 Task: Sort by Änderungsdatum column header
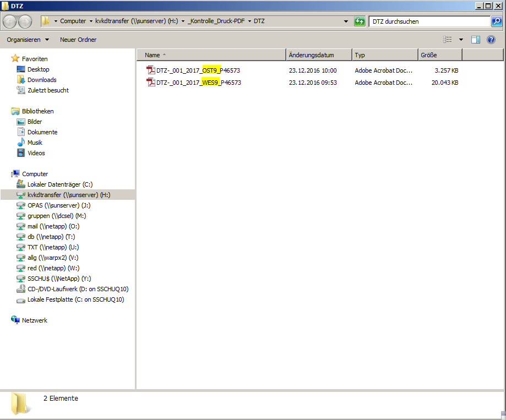tap(319, 55)
